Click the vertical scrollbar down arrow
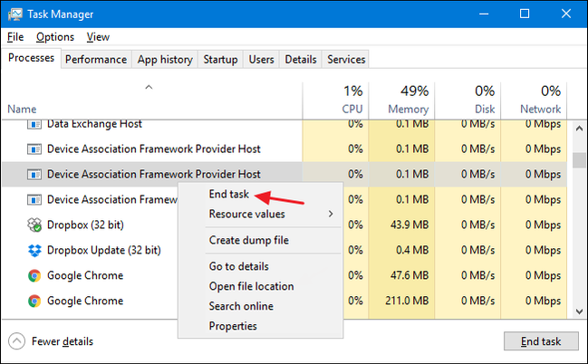The height and width of the screenshot is (364, 588). tap(579, 311)
